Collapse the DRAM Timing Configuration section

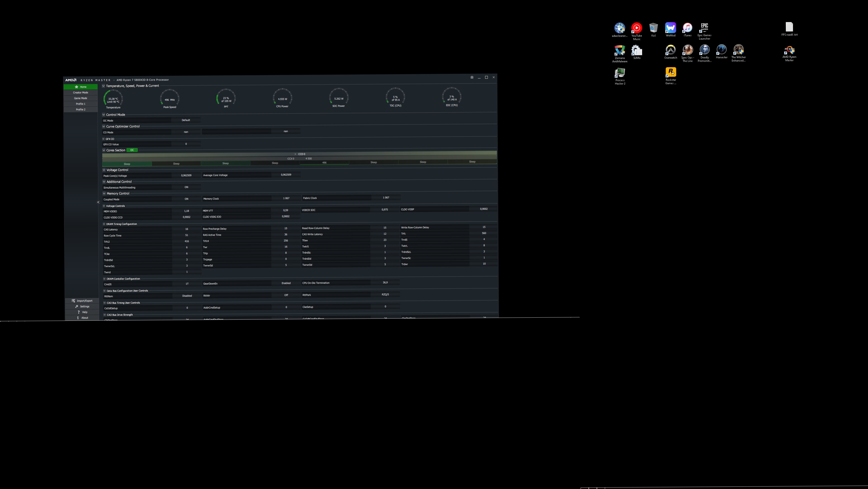(104, 224)
